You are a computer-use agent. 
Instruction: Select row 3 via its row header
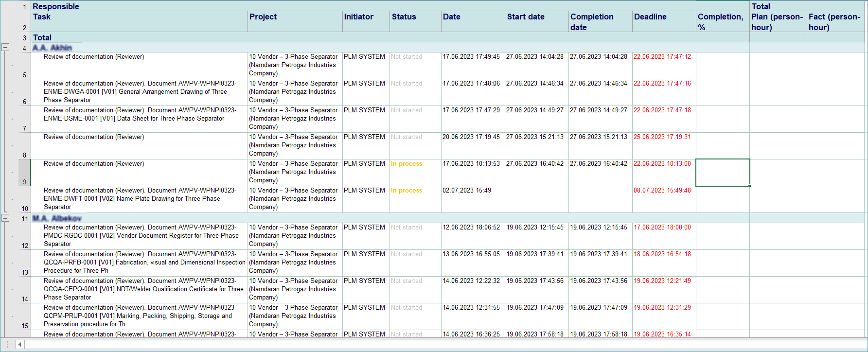pyautogui.click(x=24, y=37)
